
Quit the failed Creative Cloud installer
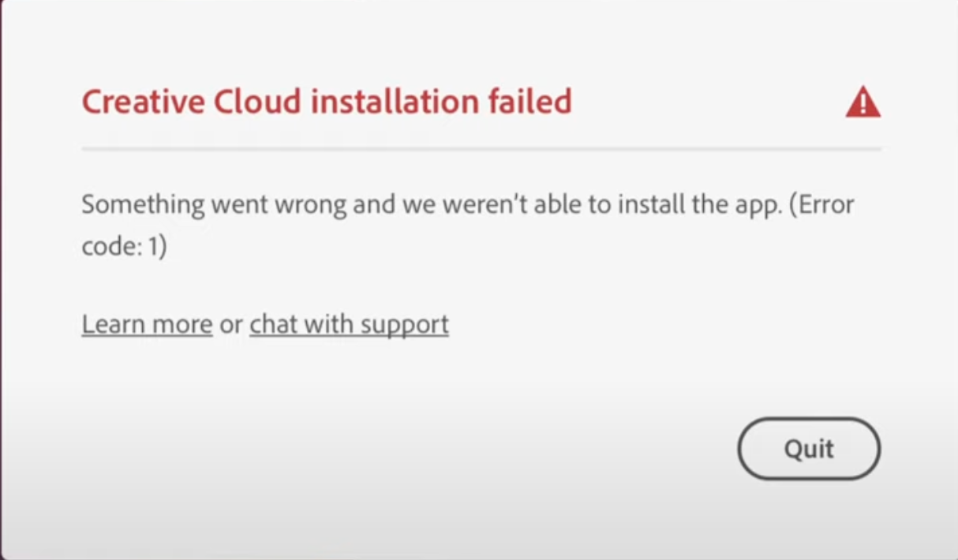coord(809,449)
